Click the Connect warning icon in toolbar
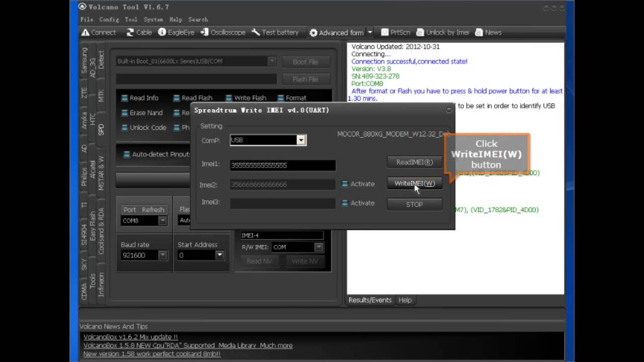Screen dimensions: 644x362 tap(86, 33)
